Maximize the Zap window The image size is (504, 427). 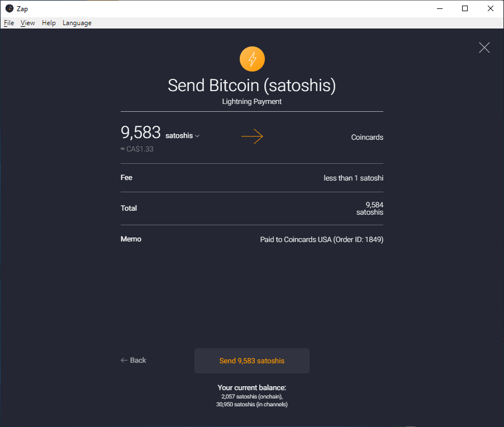click(465, 8)
